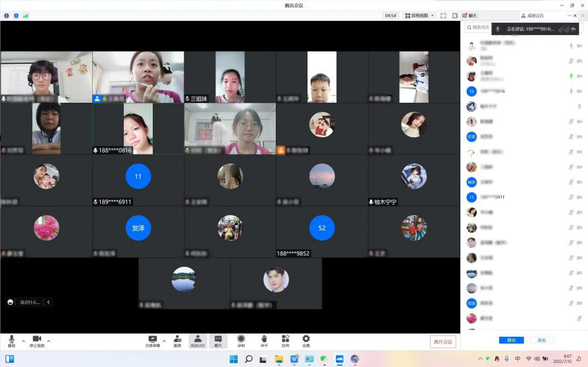Open the invite (邀请) icon
588x367 pixels.
178,341
